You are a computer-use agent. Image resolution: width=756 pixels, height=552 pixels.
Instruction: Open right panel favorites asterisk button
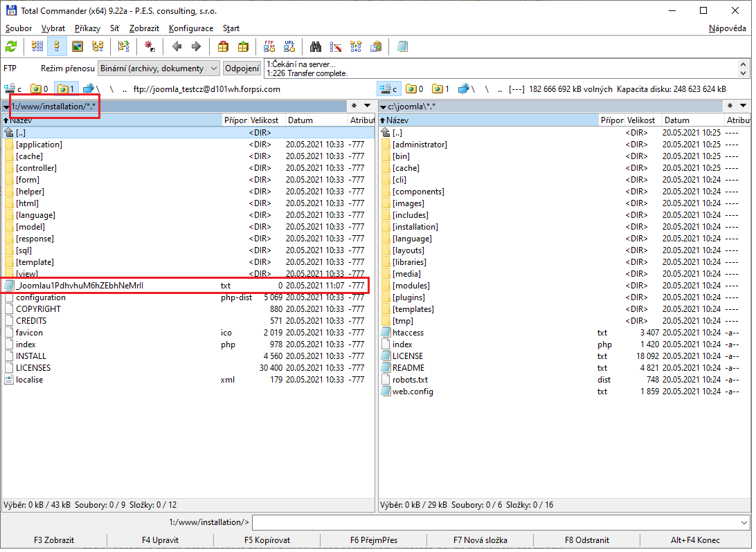tap(730, 106)
